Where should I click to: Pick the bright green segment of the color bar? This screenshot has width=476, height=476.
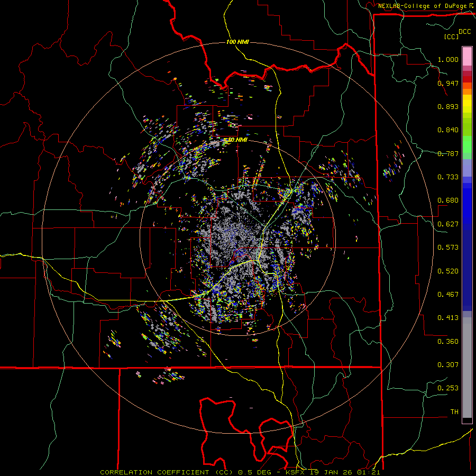coord(467,145)
